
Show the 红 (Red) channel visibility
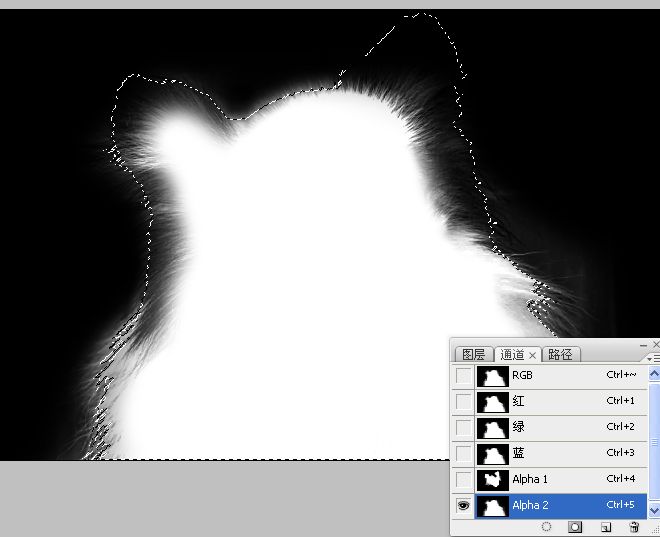tap(463, 402)
